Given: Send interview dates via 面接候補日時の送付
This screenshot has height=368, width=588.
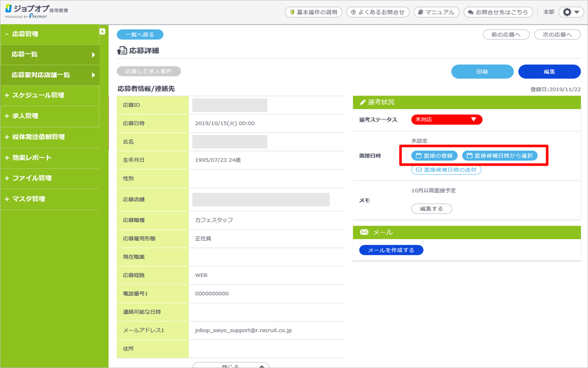Looking at the screenshot, I should point(446,170).
